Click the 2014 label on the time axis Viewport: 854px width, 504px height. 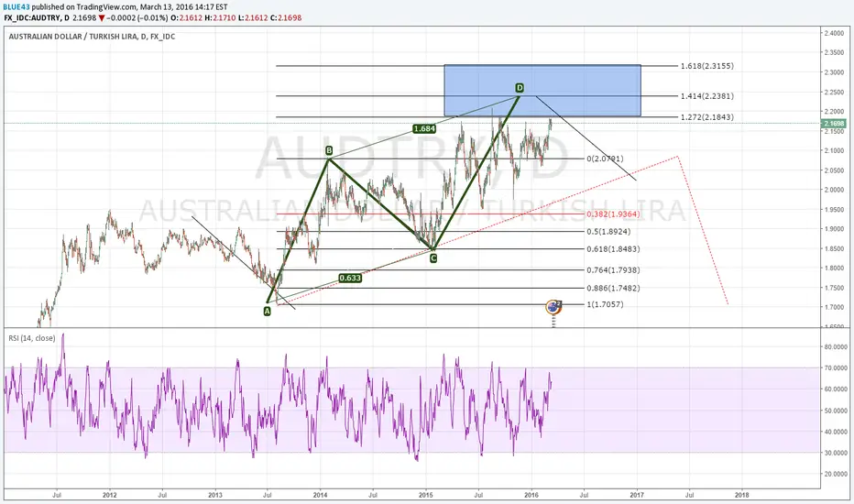click(x=321, y=495)
